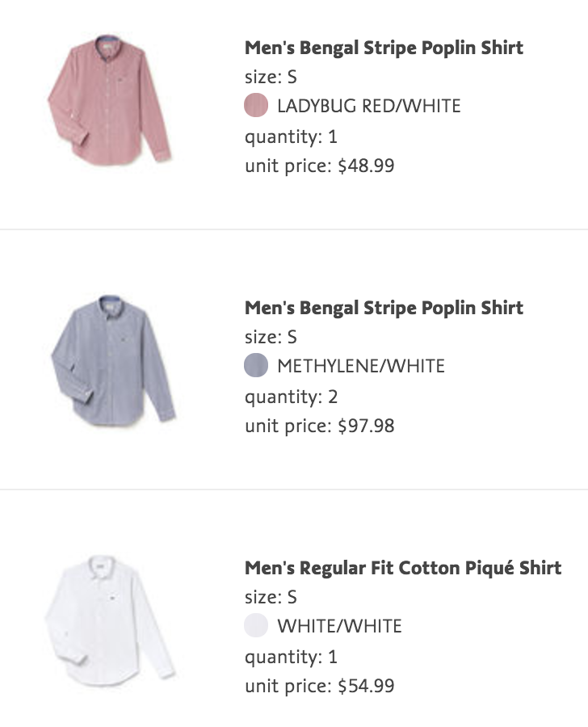Click the $97.98 unit price

click(x=366, y=427)
